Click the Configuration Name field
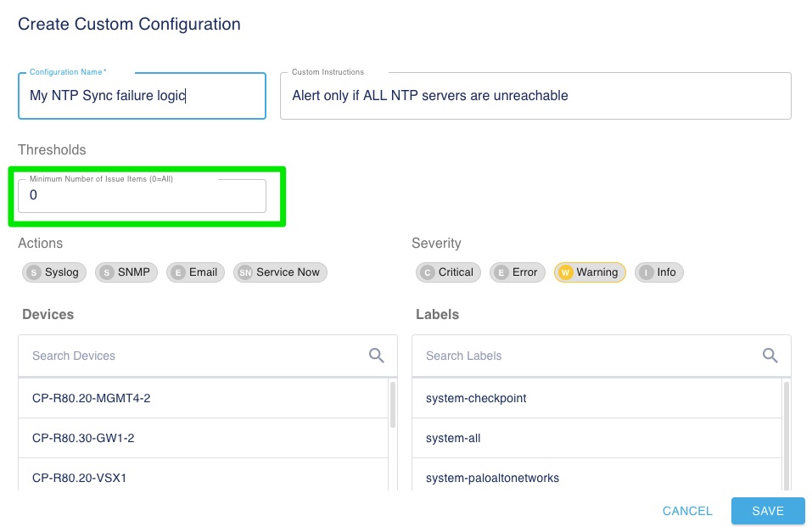Viewport: 812px width, 527px height. click(142, 96)
